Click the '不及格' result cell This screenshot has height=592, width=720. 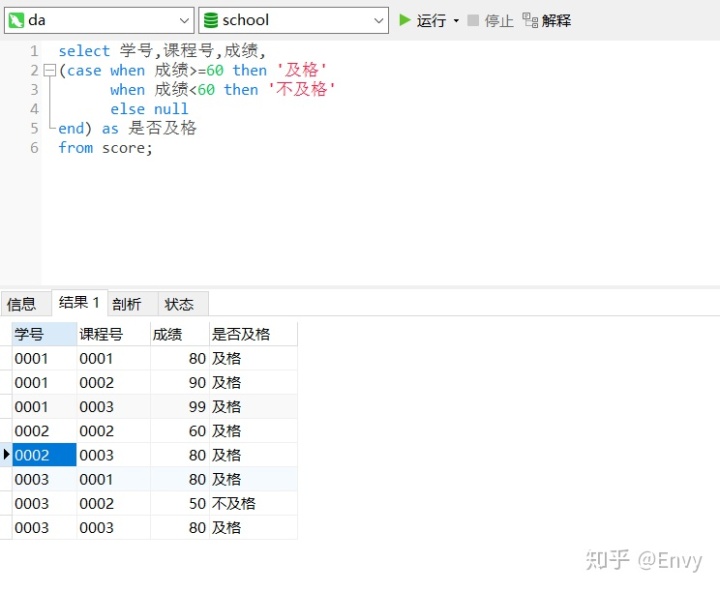tap(253, 503)
